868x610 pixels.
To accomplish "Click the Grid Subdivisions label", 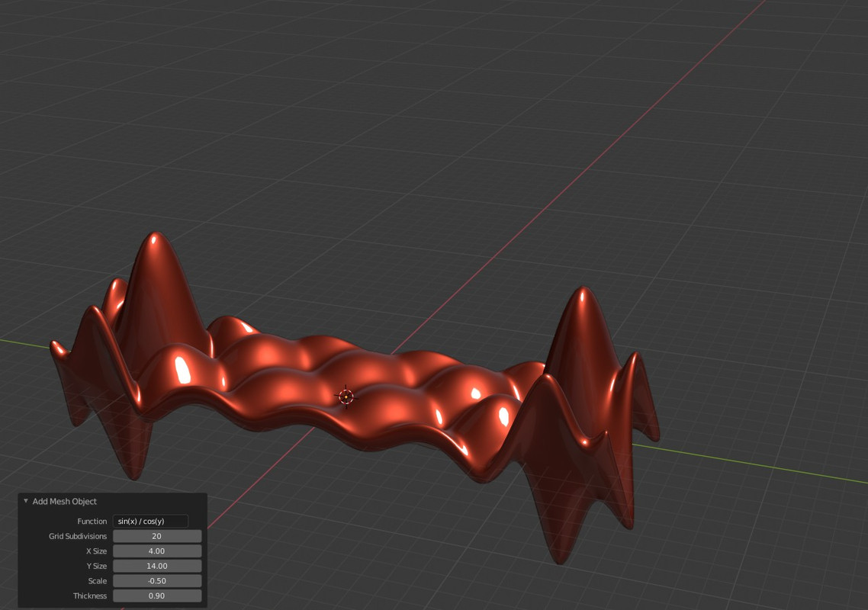I will 78,536.
